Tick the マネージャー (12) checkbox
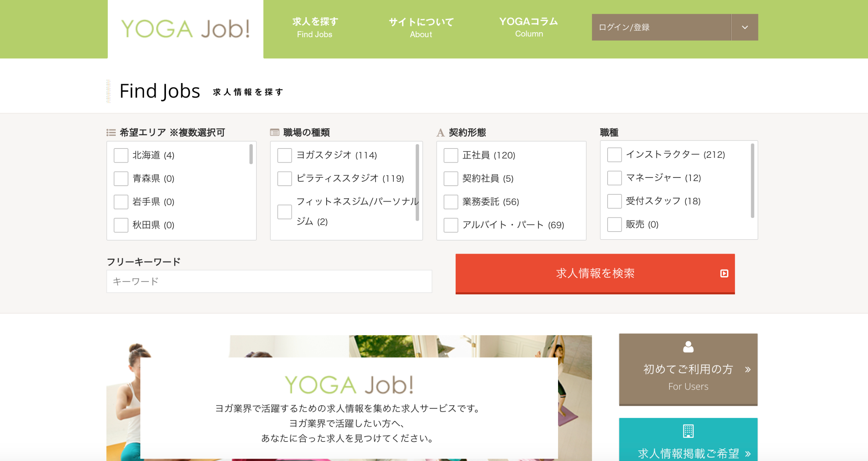 614,178
